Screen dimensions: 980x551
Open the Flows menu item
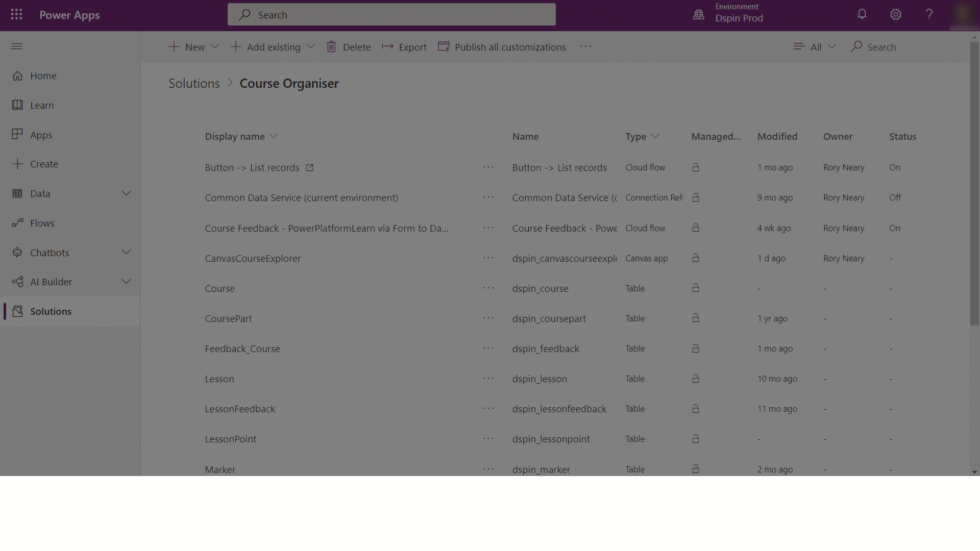pos(42,222)
